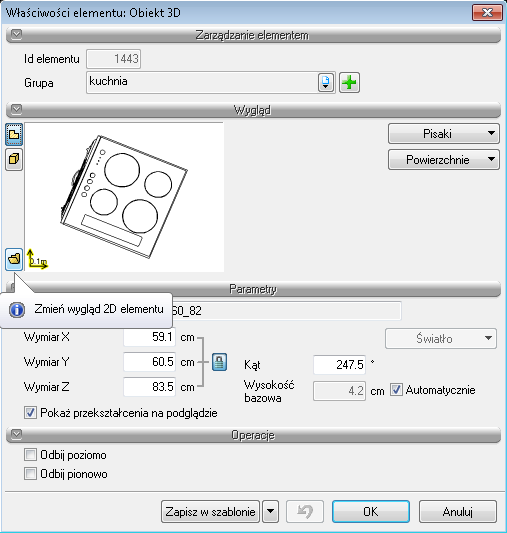
Task: Open the arrow next to Zapisz w szablonie
Action: pos(270,511)
